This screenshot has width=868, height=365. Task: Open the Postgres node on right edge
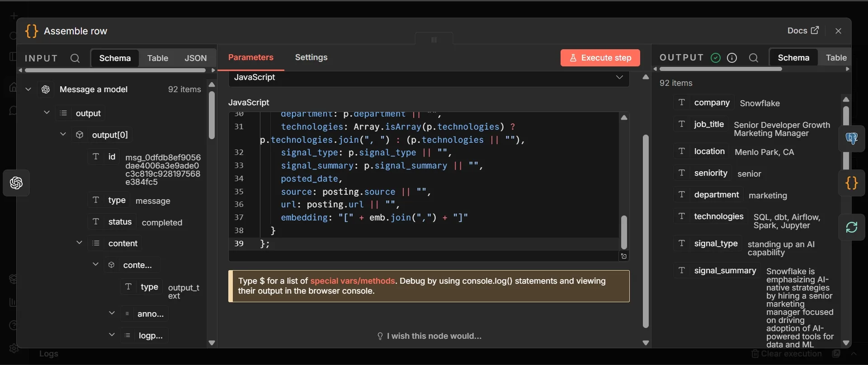[852, 138]
